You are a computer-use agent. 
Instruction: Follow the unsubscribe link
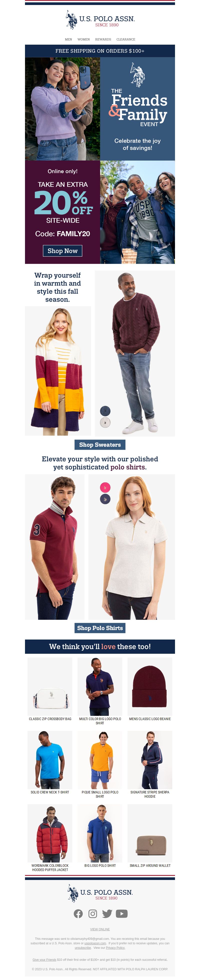click(83, 948)
